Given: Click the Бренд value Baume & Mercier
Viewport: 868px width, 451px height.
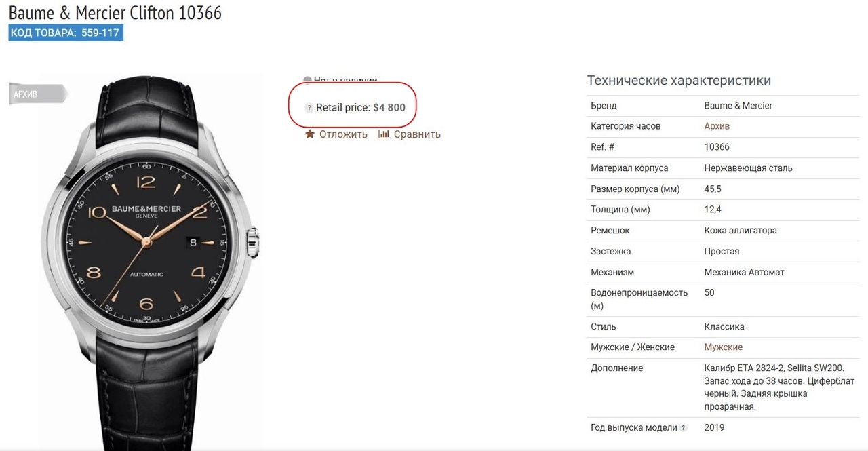Looking at the screenshot, I should [738, 106].
